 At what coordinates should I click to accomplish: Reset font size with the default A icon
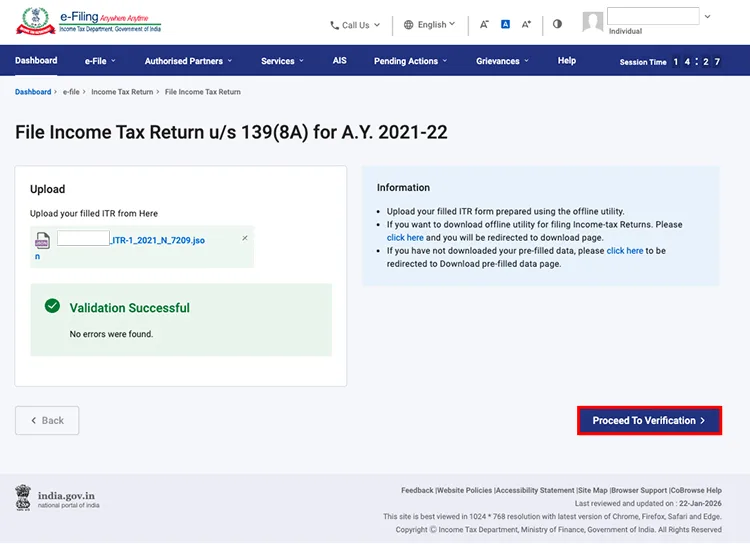point(505,24)
